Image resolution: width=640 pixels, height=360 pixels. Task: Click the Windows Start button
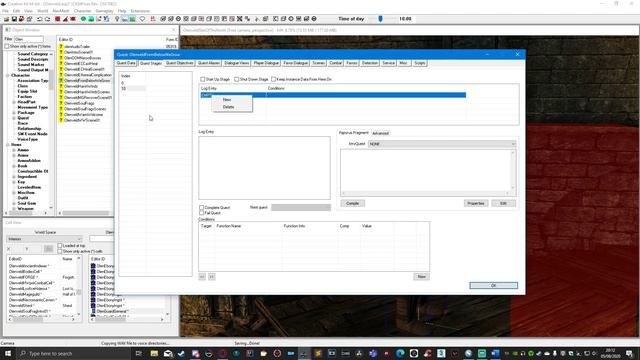(7, 353)
